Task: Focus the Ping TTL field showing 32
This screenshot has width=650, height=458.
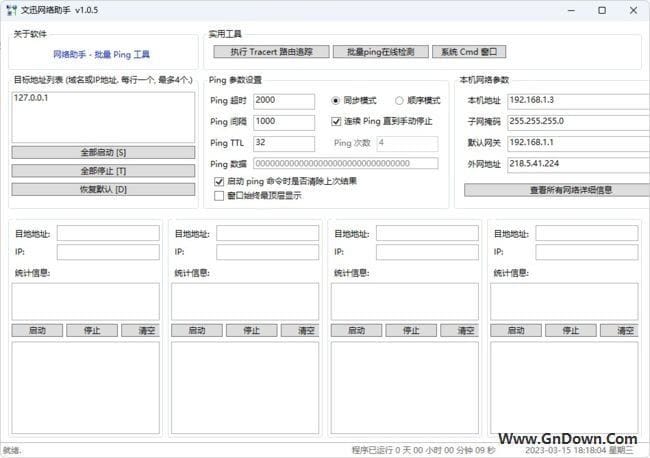Action: pyautogui.click(x=284, y=144)
